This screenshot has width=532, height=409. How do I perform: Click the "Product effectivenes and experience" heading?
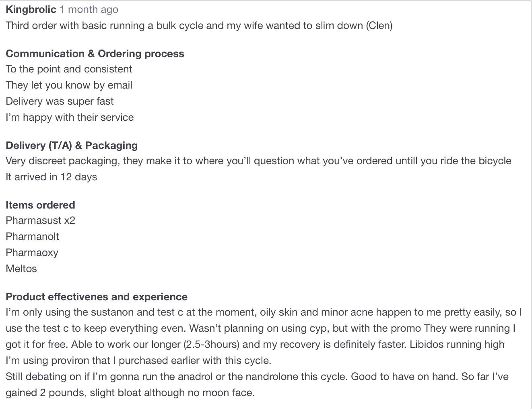pos(97,297)
